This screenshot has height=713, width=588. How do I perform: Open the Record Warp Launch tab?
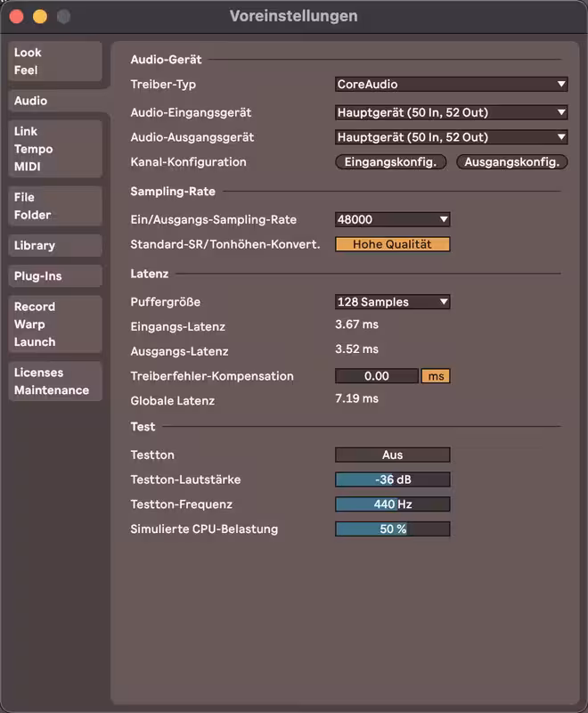pos(55,324)
